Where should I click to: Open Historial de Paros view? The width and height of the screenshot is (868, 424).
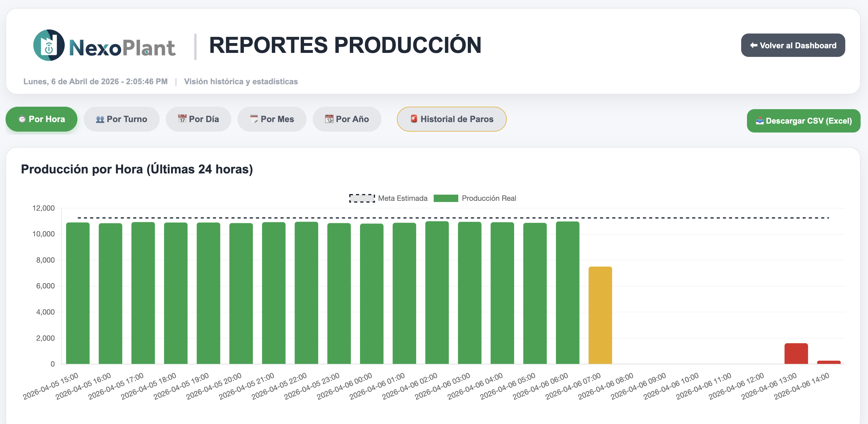[x=452, y=119]
